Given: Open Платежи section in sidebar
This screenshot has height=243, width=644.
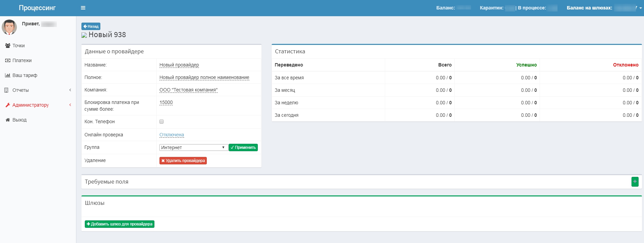Looking at the screenshot, I should coord(22,60).
